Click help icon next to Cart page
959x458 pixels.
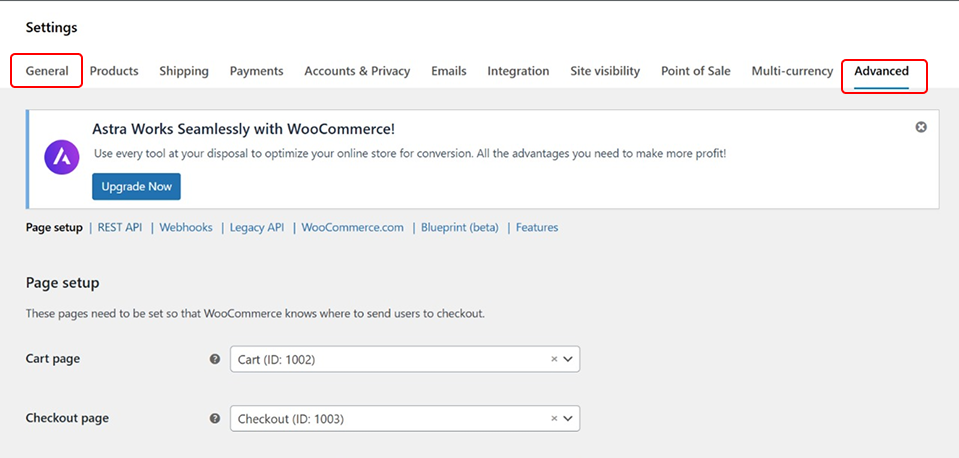[215, 359]
